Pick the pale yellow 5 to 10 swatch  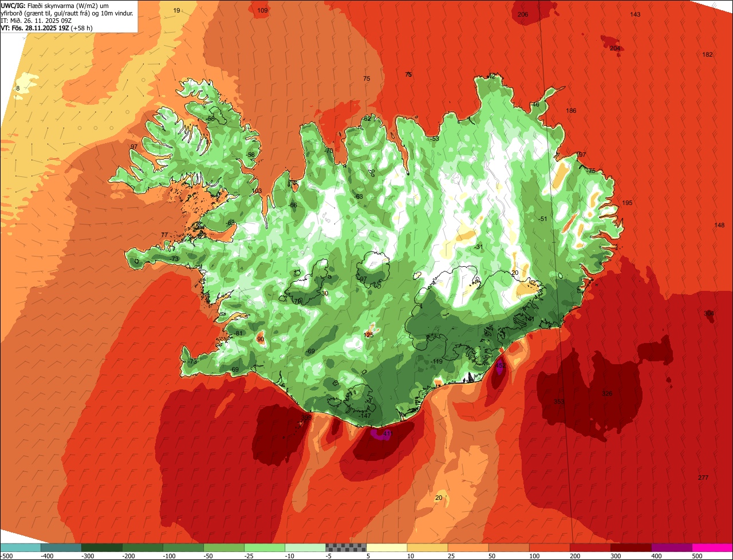coord(387,547)
